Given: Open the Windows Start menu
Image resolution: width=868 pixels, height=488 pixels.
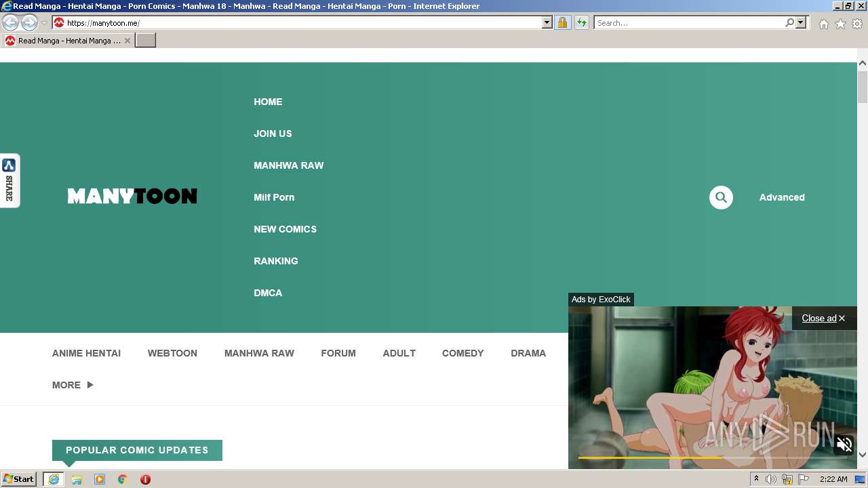Looking at the screenshot, I should pyautogui.click(x=19, y=479).
